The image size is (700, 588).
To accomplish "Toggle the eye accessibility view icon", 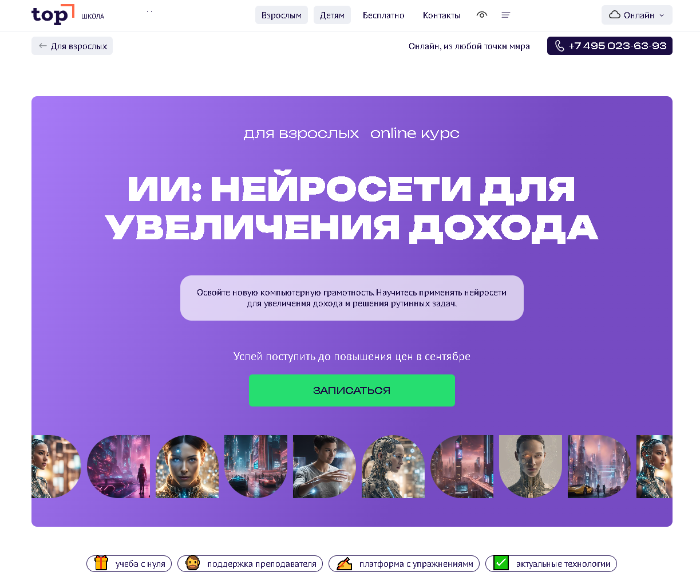I will (482, 15).
